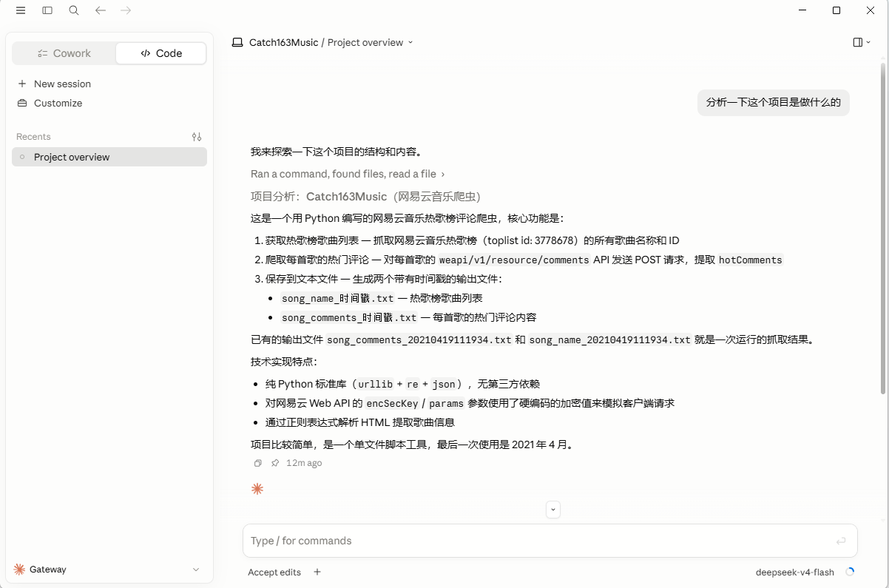Click the code text 'encSecKey'

[392, 404]
